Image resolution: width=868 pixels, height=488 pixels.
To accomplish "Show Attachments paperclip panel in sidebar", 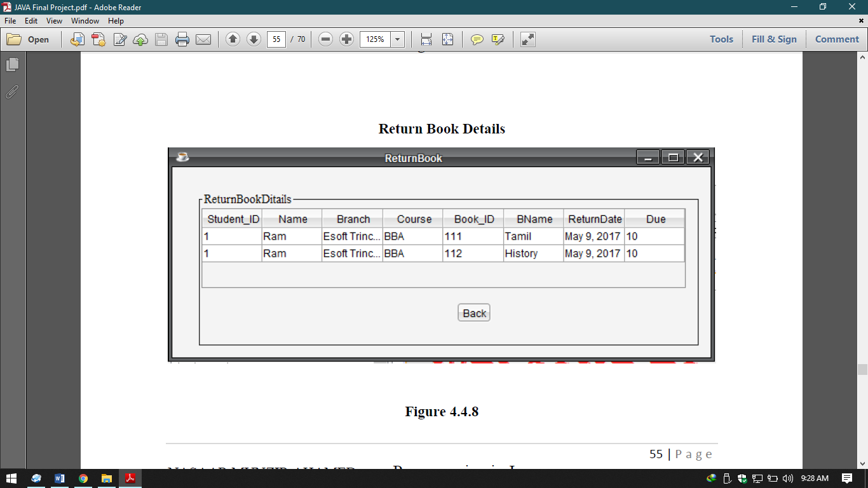I will tap(13, 92).
